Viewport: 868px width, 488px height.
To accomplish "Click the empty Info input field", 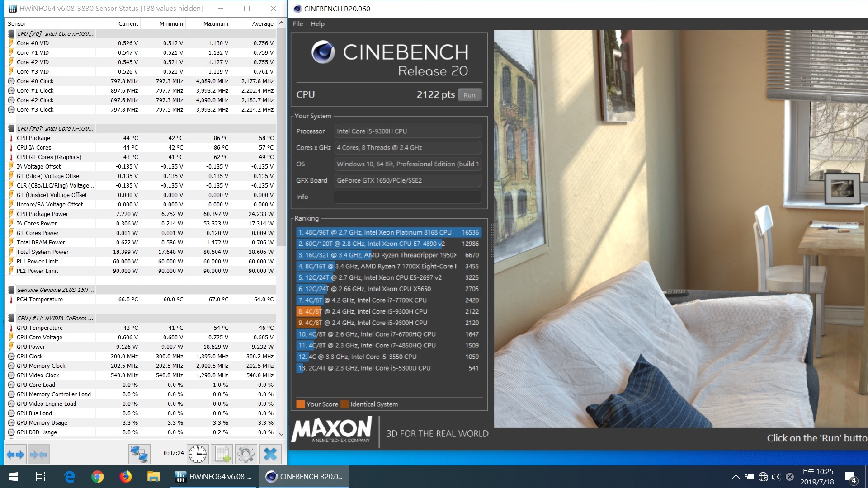I will pyautogui.click(x=407, y=197).
